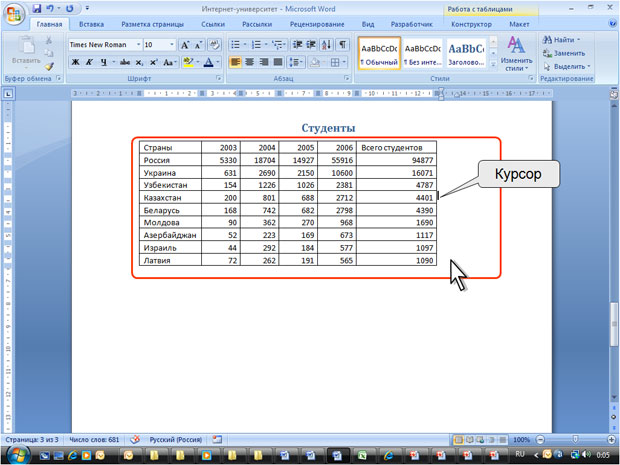Click Изменить стили button

coord(516,54)
